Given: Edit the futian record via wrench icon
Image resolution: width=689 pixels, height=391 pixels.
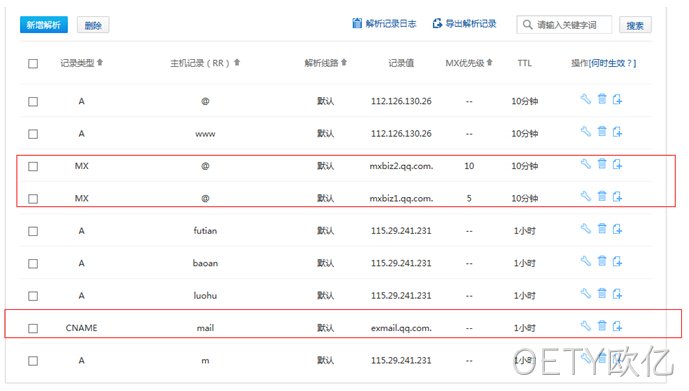Looking at the screenshot, I should click(586, 228).
